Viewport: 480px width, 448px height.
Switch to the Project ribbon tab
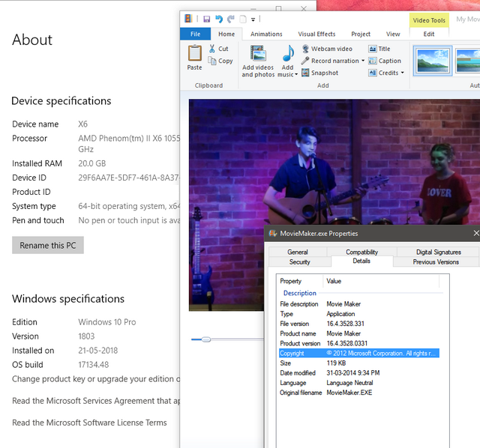[361, 34]
